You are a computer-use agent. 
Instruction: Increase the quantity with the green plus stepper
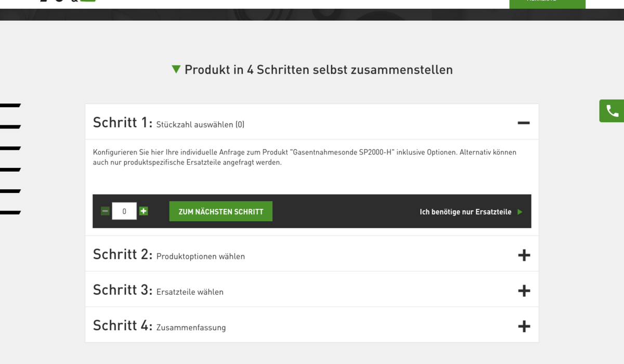click(144, 211)
